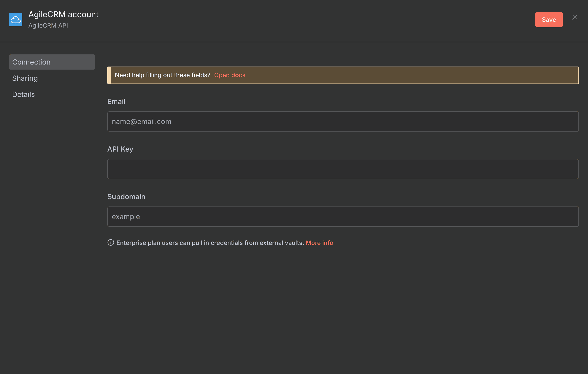The width and height of the screenshot is (588, 374).
Task: Open docs link in help banner
Action: click(230, 75)
